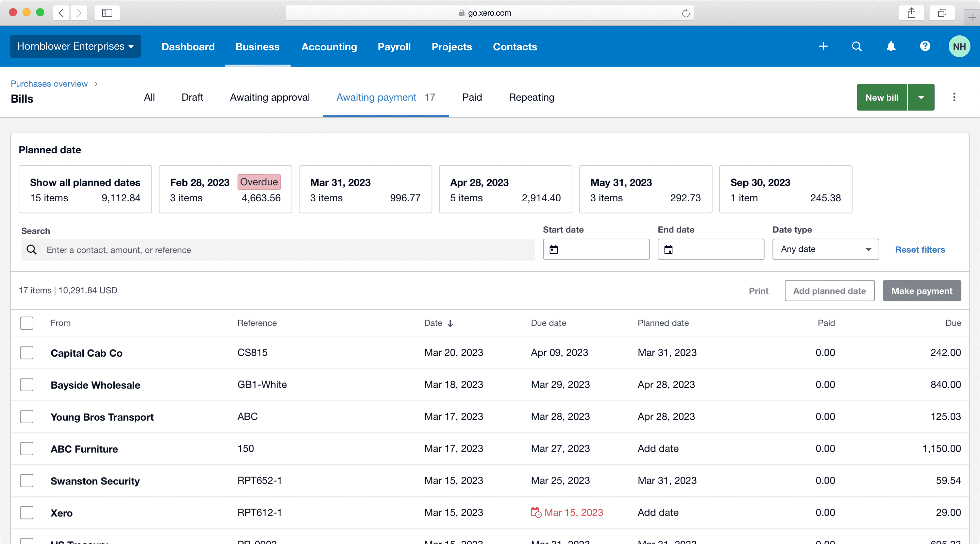The width and height of the screenshot is (980, 544).
Task: Open the three-dot more options menu
Action: 954,97
